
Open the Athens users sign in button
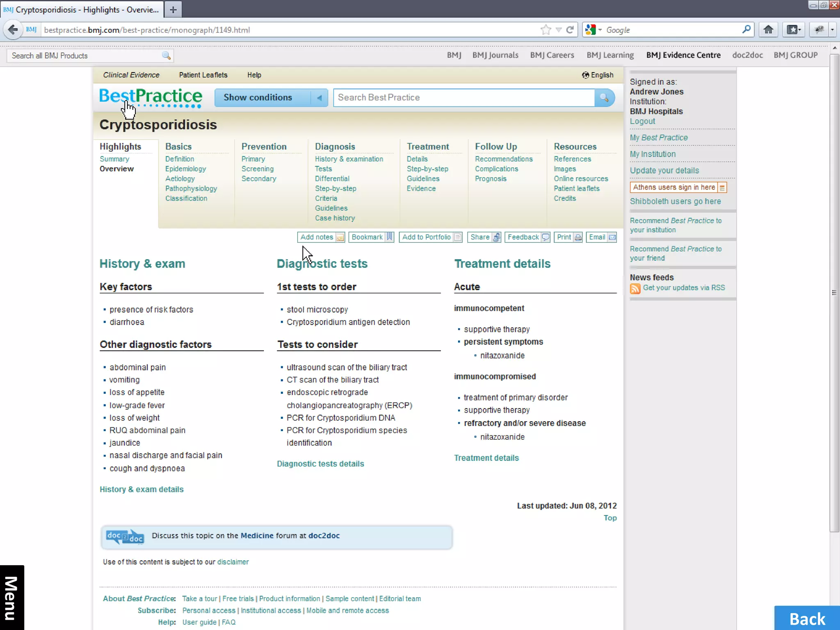point(678,187)
